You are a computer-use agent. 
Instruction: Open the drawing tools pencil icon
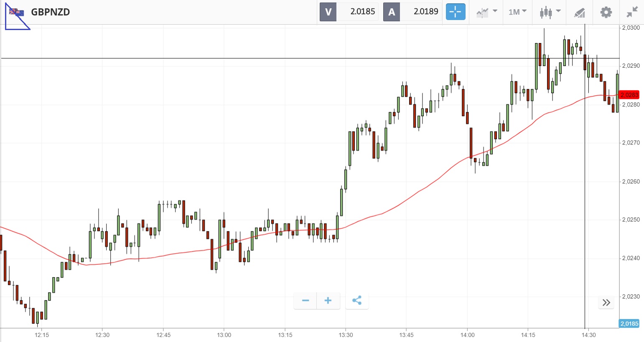tap(579, 13)
